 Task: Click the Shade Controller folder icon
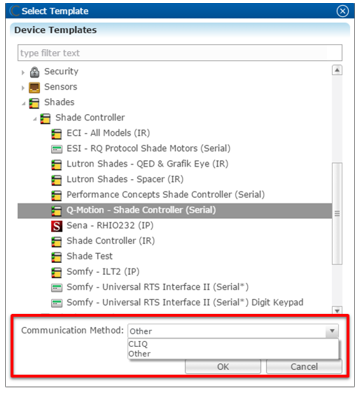click(45, 118)
